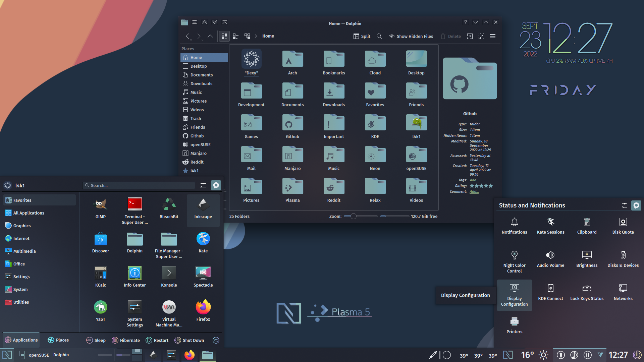This screenshot has height=362, width=644.
Task: Open Disks & Devices applet
Action: (x=623, y=259)
